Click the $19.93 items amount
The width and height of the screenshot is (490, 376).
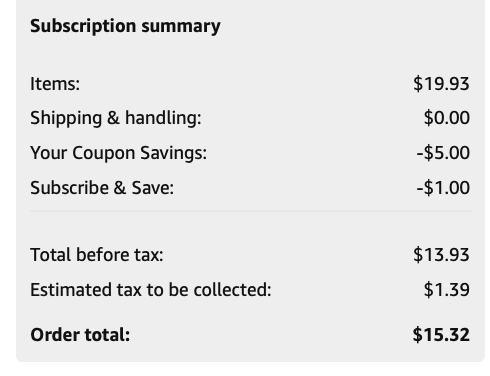point(441,83)
